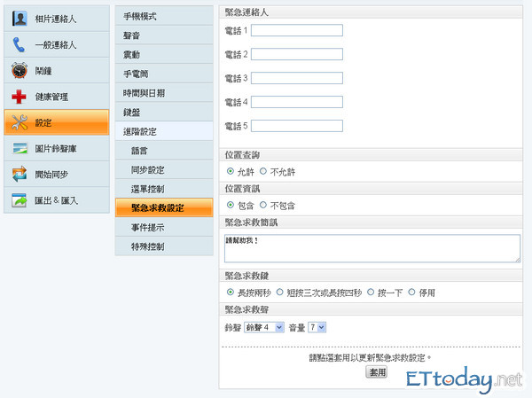Open the 音量 volume dropdown
The height and width of the screenshot is (398, 532).
click(x=317, y=327)
